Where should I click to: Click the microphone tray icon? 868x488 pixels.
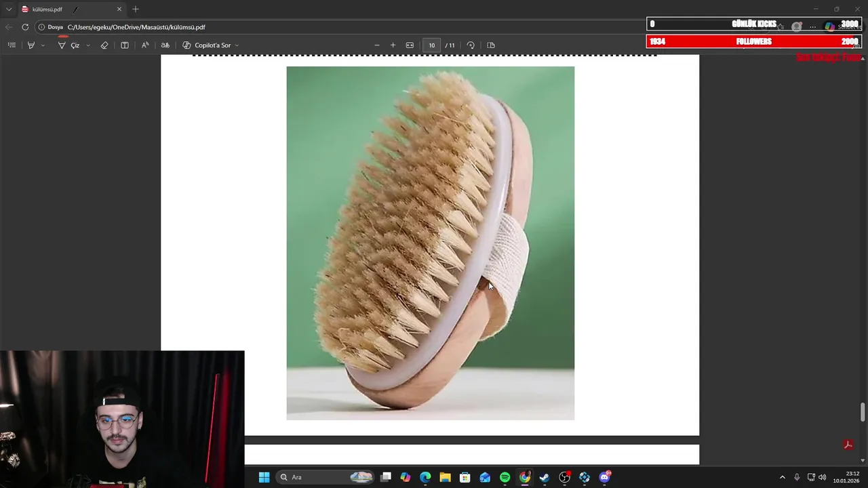pos(797,477)
